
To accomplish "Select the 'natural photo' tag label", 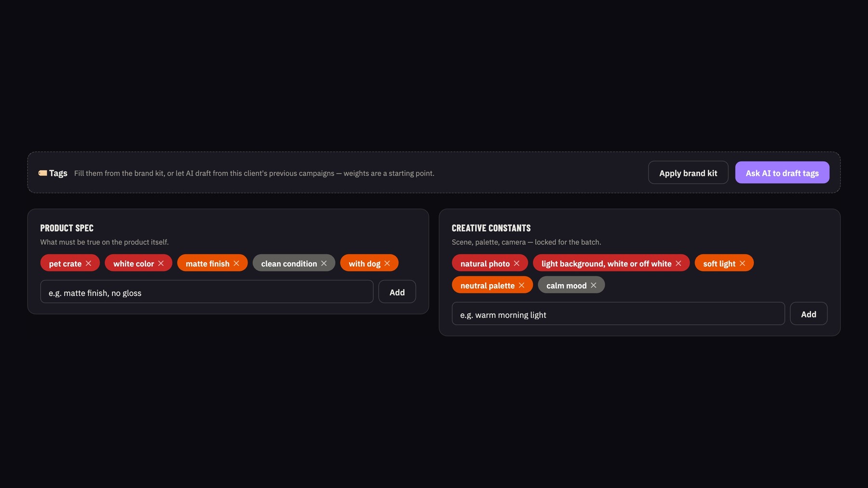I will (x=485, y=264).
